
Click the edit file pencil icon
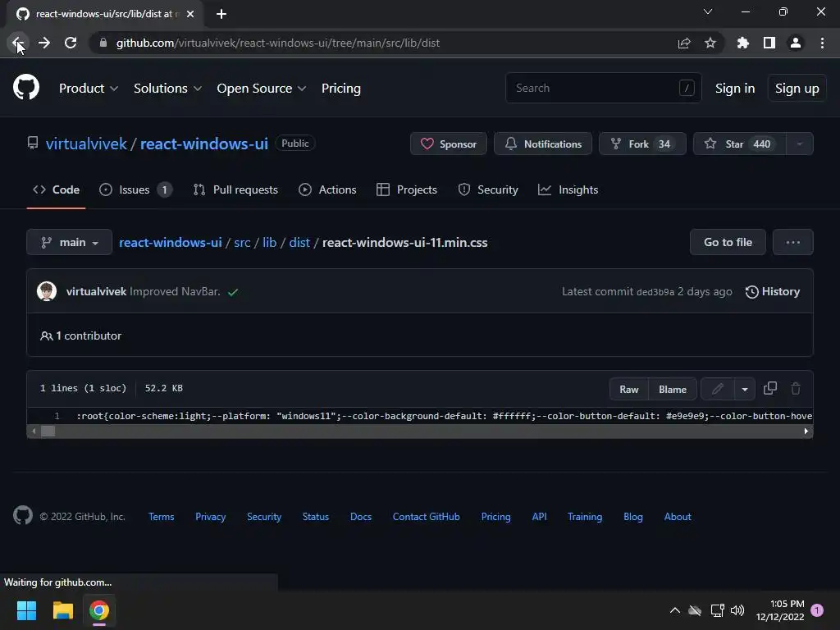(x=717, y=389)
